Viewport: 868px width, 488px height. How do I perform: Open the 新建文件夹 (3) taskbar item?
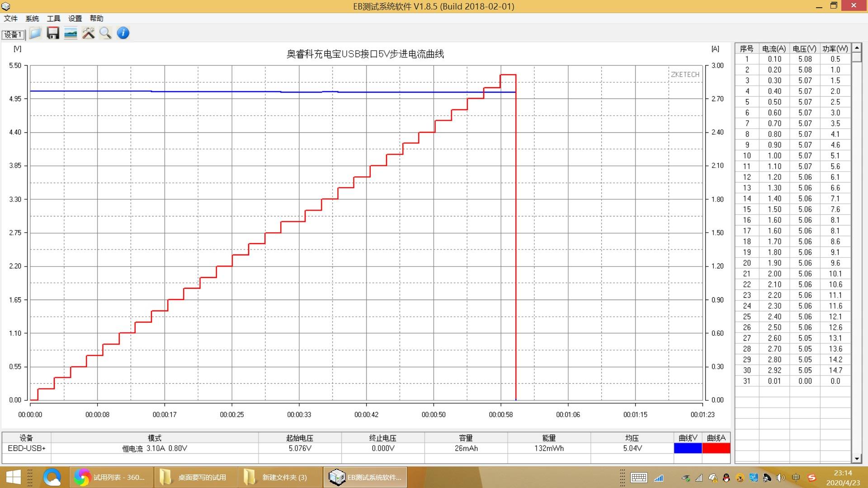click(x=280, y=477)
